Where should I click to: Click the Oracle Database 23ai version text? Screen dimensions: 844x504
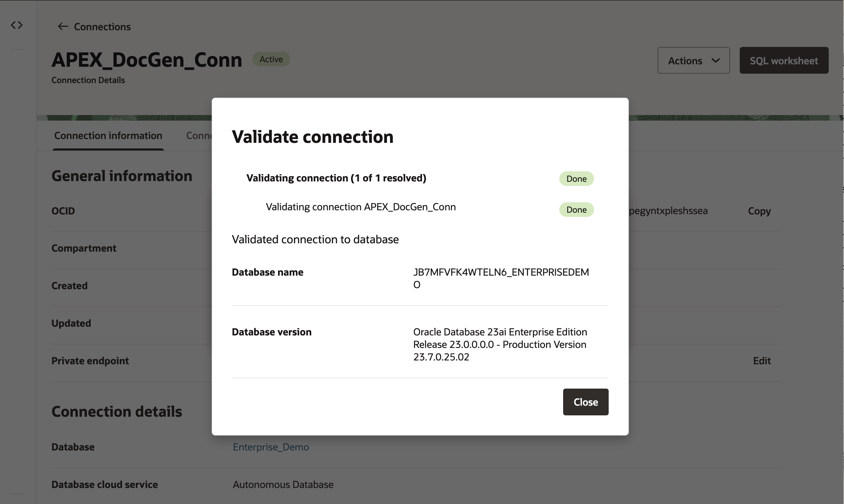click(x=500, y=344)
